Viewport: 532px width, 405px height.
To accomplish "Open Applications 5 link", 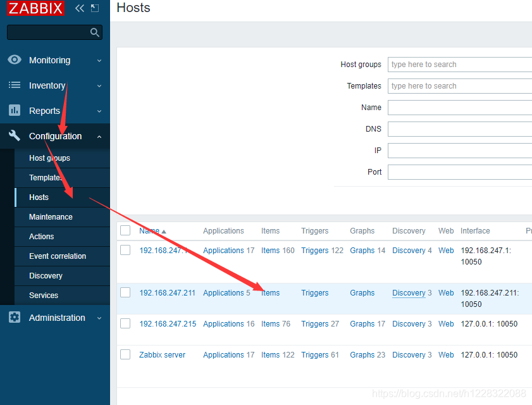I will (223, 292).
